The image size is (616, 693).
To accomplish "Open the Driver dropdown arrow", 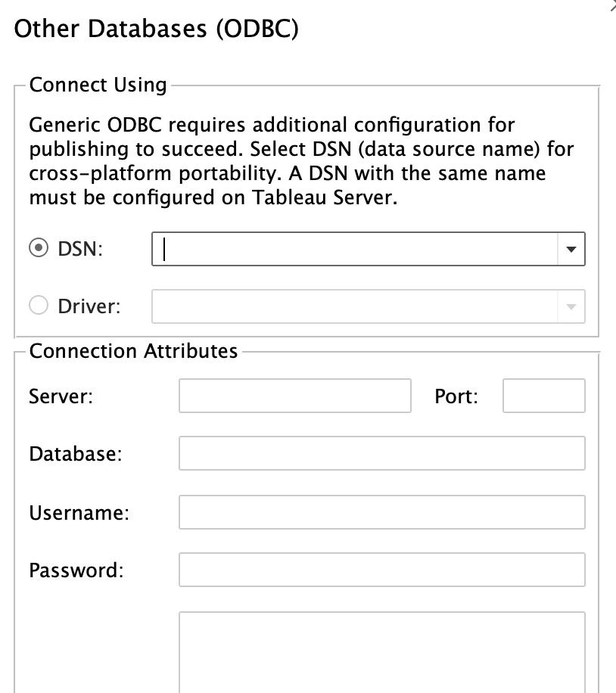I will coord(571,306).
